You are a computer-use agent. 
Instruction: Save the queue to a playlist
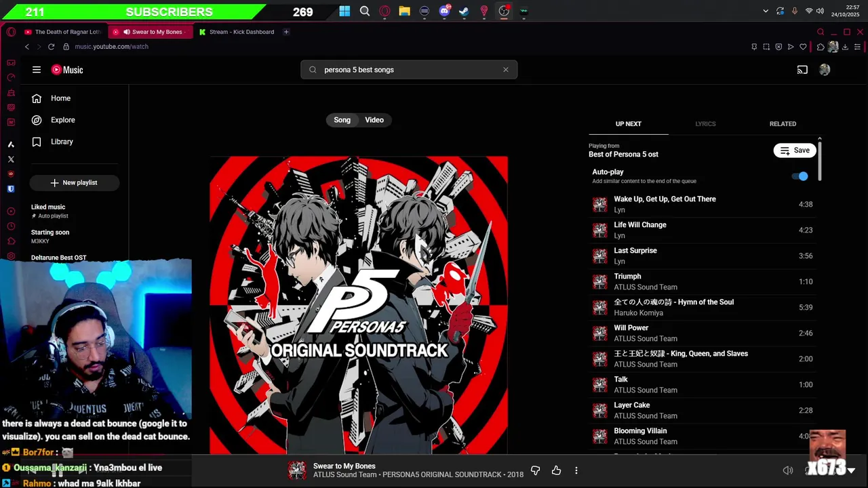(794, 150)
